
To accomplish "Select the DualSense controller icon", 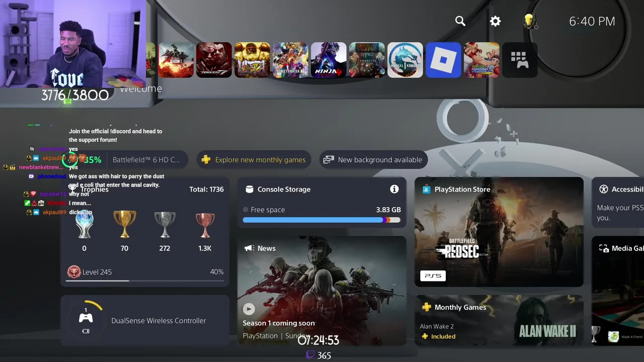I will pos(86,318).
